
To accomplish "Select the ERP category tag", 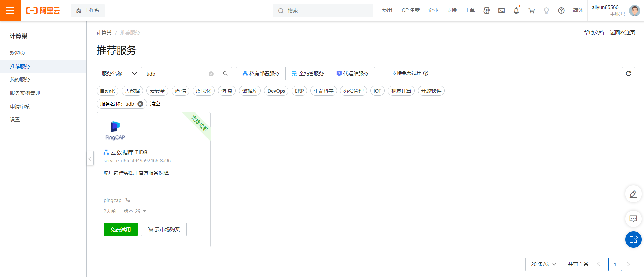I will point(299,91).
